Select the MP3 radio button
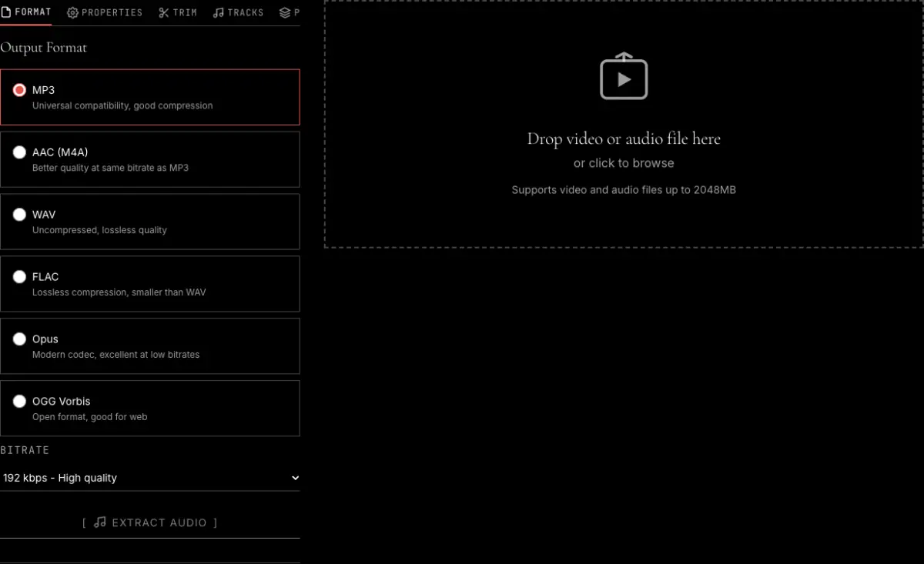This screenshot has width=924, height=564. (19, 90)
